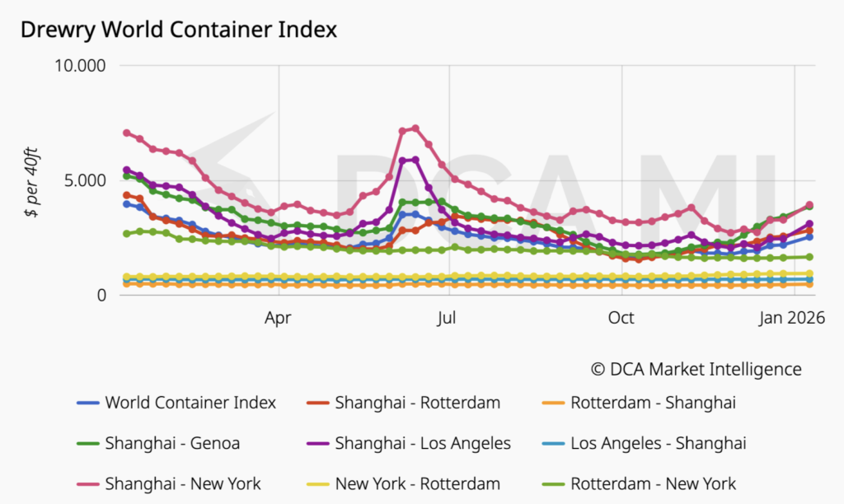This screenshot has height=504, width=844.
Task: Click the Apr label on x-axis
Action: click(x=279, y=318)
